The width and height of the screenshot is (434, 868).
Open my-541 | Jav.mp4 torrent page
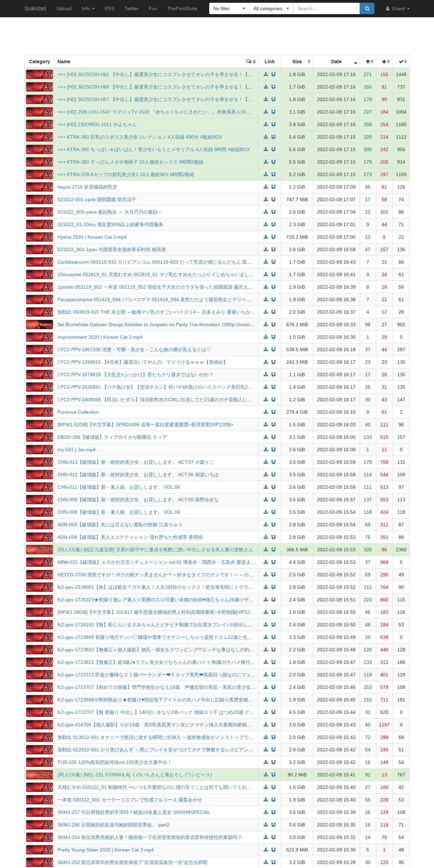[76, 450]
